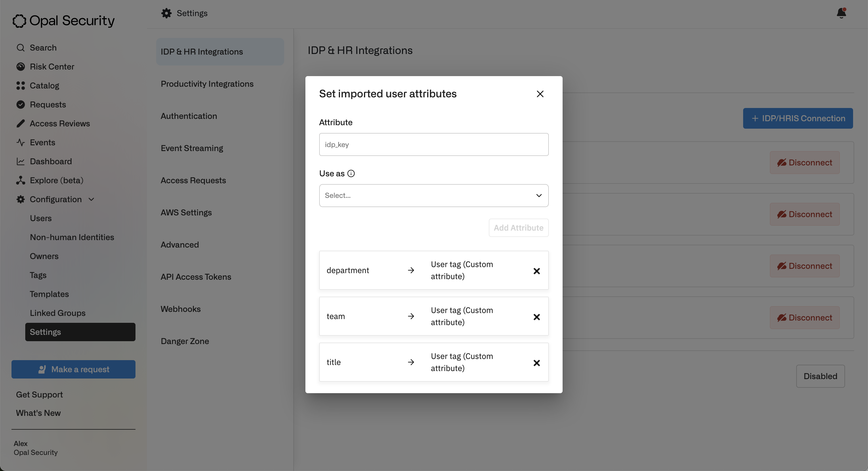This screenshot has height=471, width=868.
Task: Open Risk Center from sidebar
Action: pos(52,66)
